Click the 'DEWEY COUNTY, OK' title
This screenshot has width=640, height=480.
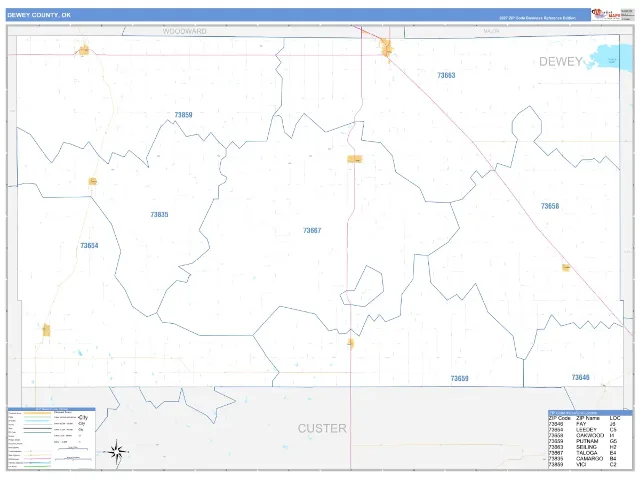click(x=39, y=15)
